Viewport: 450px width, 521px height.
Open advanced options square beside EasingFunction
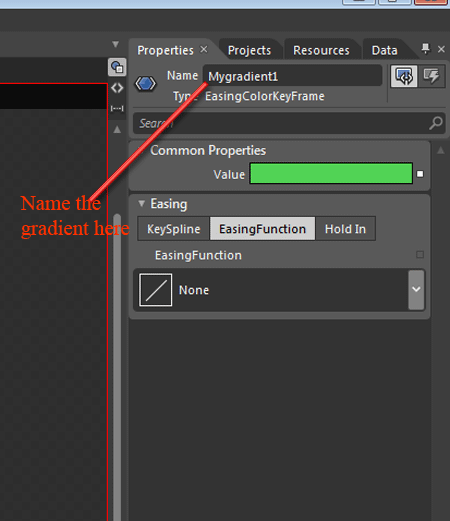(x=420, y=255)
